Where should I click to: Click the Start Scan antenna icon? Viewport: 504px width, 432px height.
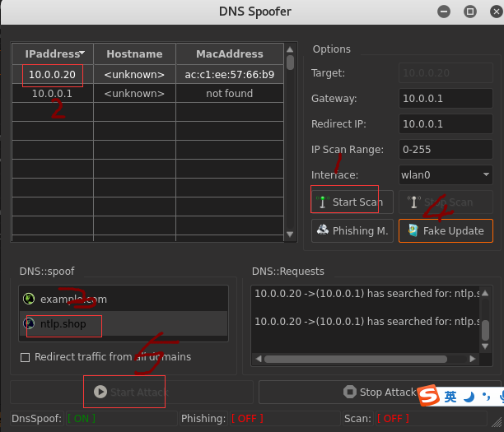(323, 202)
